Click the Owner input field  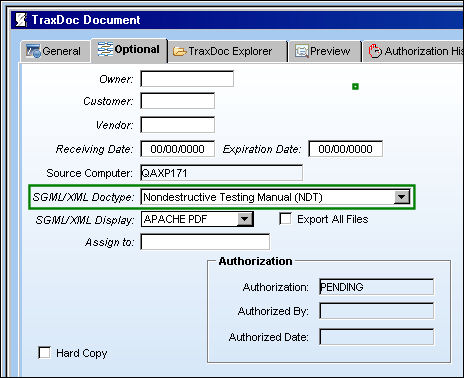(187, 79)
